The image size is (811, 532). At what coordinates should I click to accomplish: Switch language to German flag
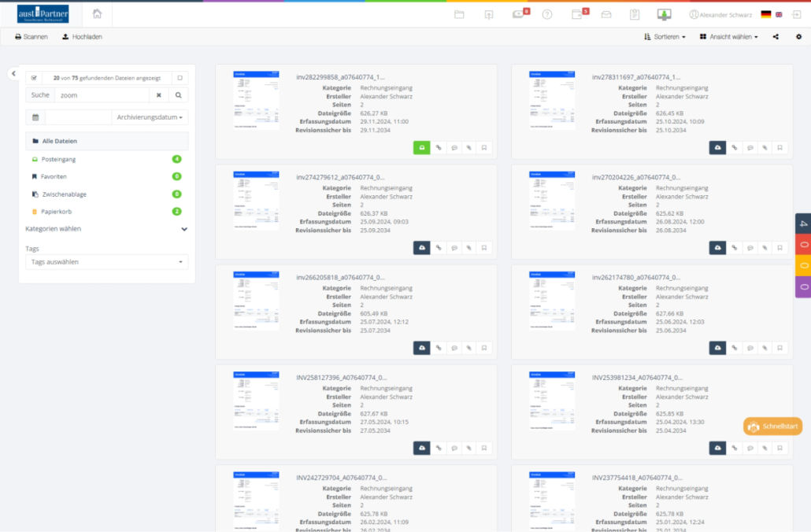[x=765, y=14]
